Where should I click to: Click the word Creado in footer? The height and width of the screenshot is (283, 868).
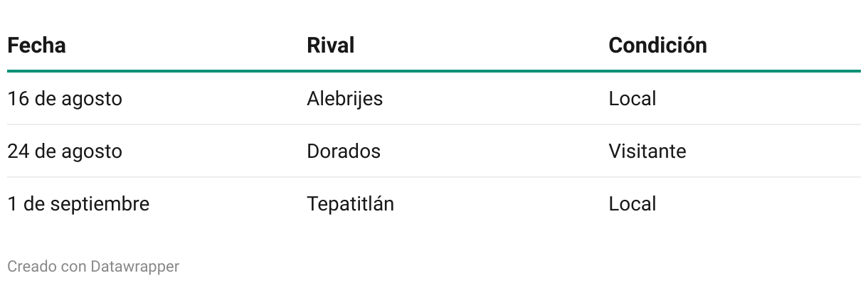(28, 267)
